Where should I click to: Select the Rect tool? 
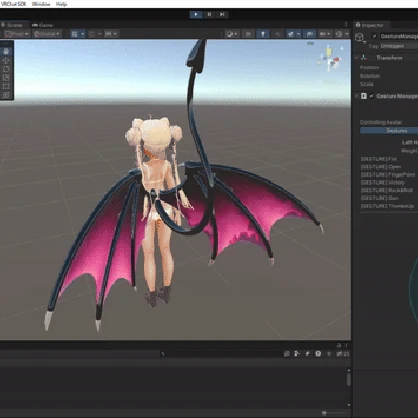click(x=6, y=86)
